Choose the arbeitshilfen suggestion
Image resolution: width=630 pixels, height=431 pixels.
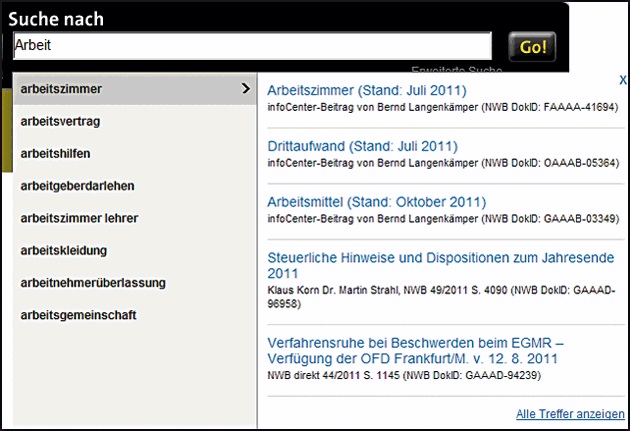pos(57,153)
